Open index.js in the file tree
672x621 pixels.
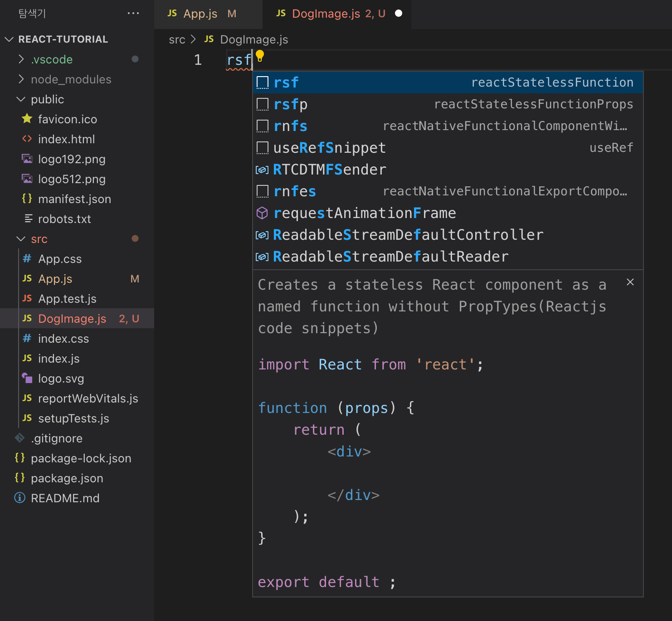(x=77, y=358)
